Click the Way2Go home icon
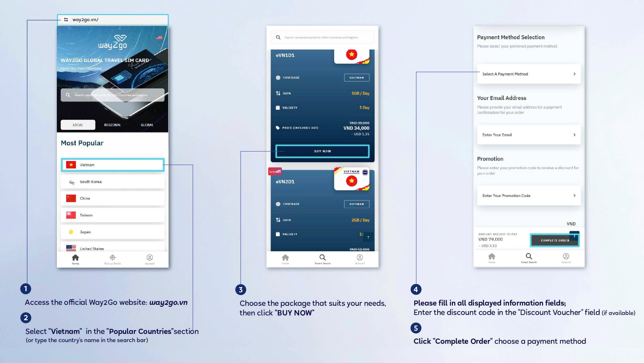 pyautogui.click(x=75, y=257)
